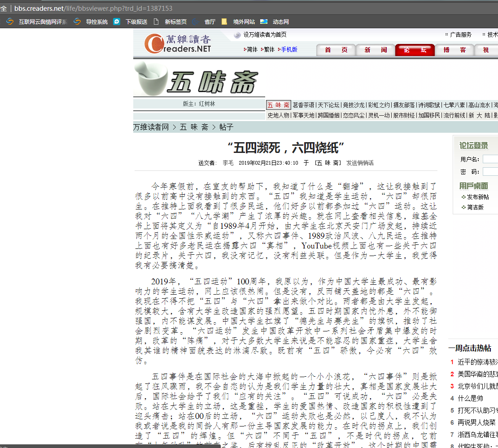
Task: Open the 广告服务 link
Action: pyautogui.click(x=460, y=35)
